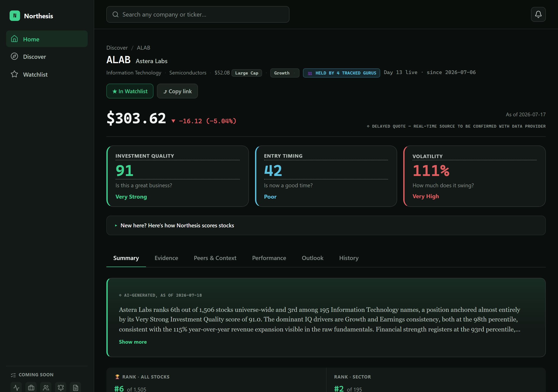The height and width of the screenshot is (392, 558).
Task: Click the Volatility score card
Action: click(474, 176)
